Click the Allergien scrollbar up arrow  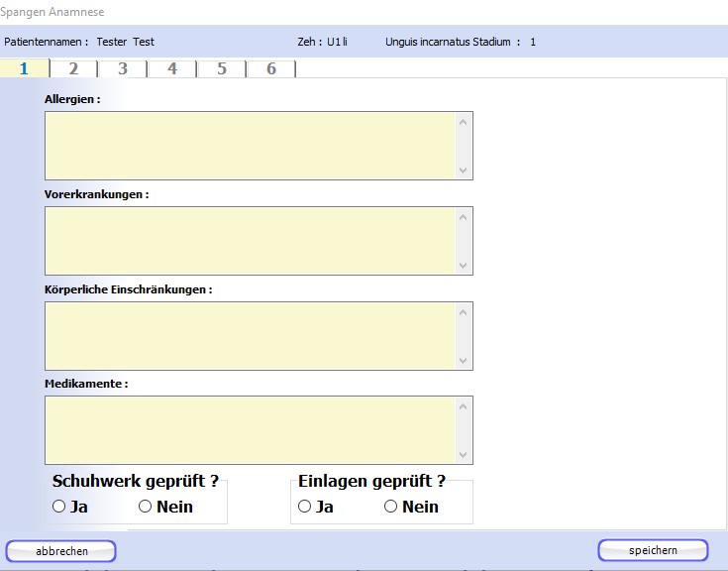(x=463, y=122)
